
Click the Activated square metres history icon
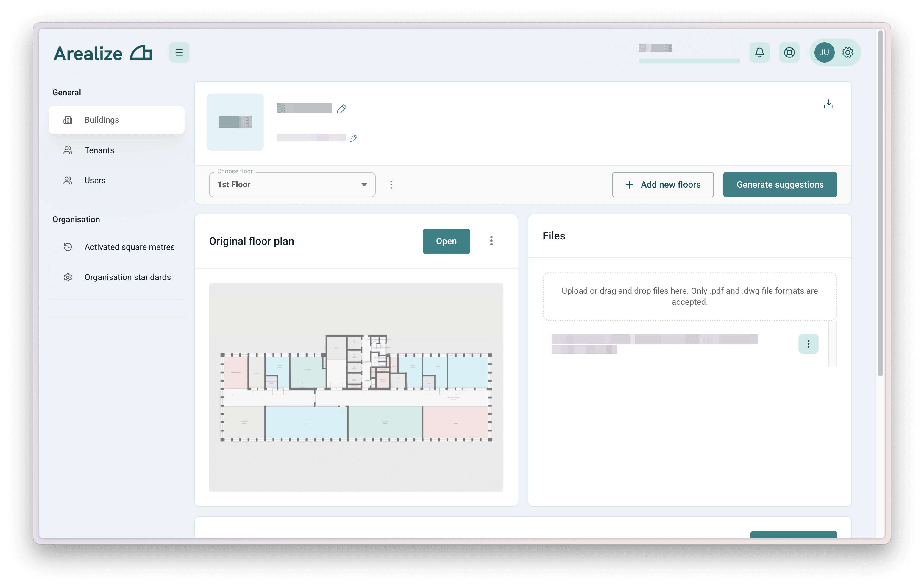[x=68, y=247]
